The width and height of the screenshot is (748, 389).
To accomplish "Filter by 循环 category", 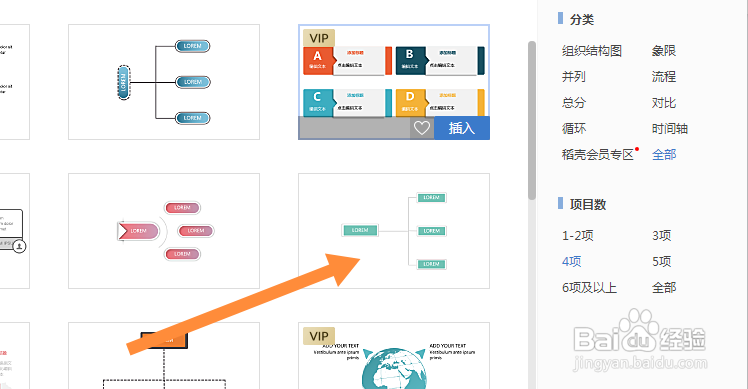I will (573, 128).
